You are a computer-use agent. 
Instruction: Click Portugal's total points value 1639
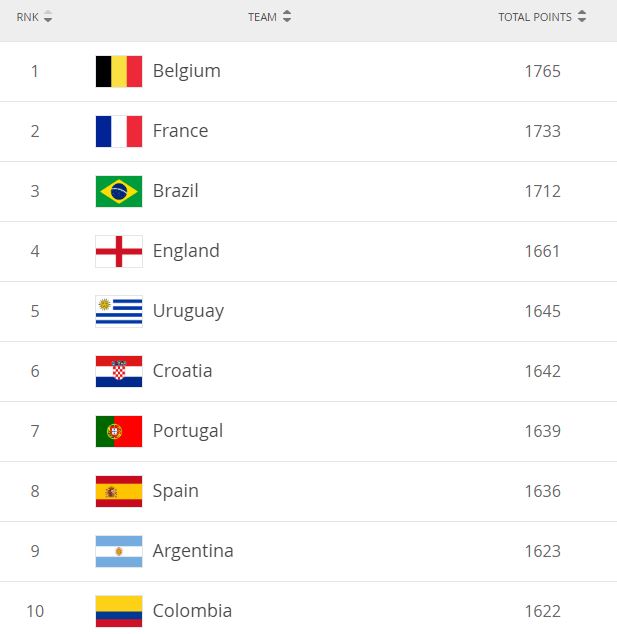pyautogui.click(x=542, y=431)
